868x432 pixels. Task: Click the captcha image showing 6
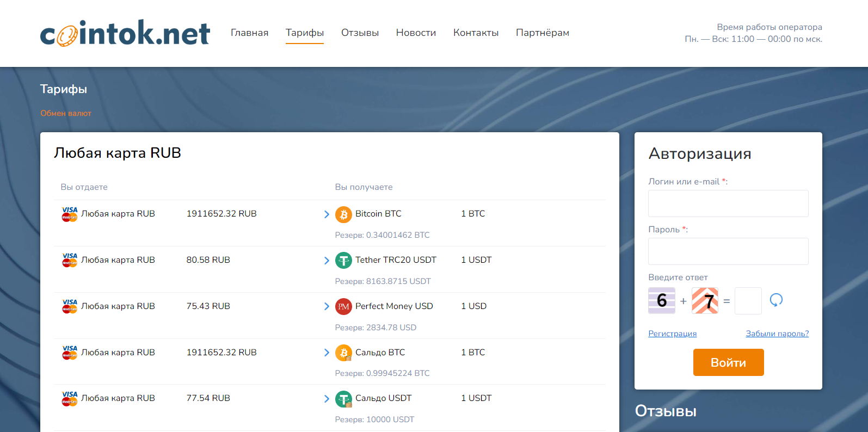[x=662, y=300]
